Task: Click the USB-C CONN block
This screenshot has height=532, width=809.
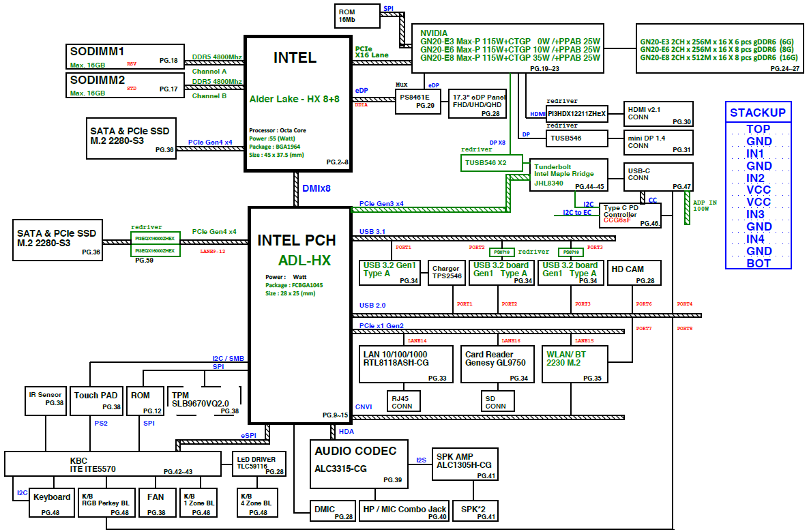Action: [658, 177]
